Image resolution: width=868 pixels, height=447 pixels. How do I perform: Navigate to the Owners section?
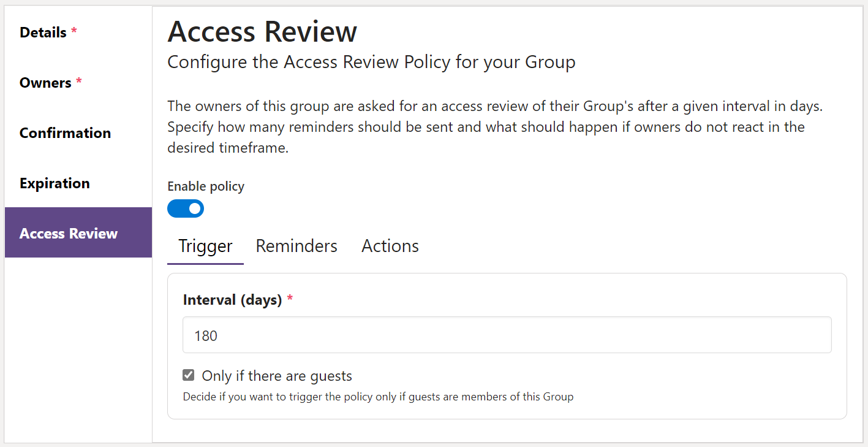pos(44,82)
